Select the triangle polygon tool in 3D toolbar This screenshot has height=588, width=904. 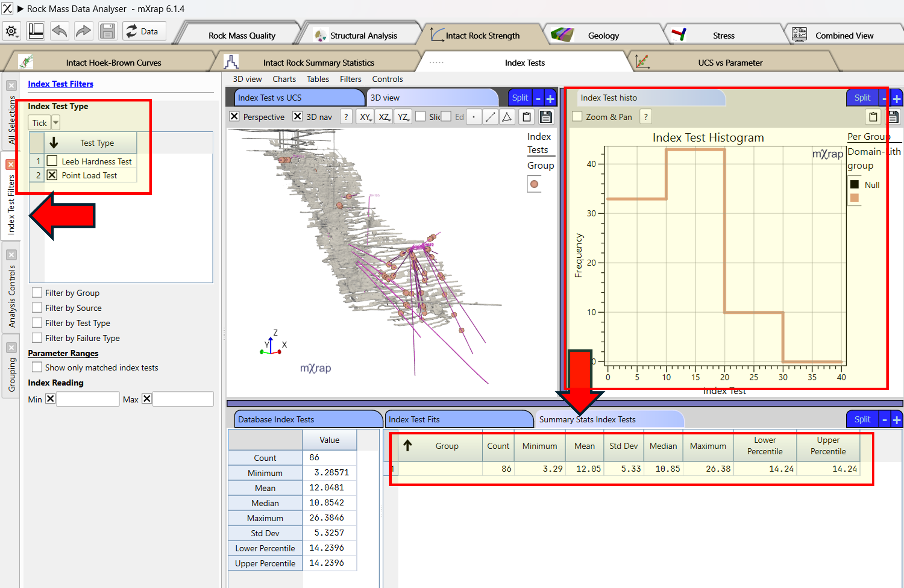507,117
